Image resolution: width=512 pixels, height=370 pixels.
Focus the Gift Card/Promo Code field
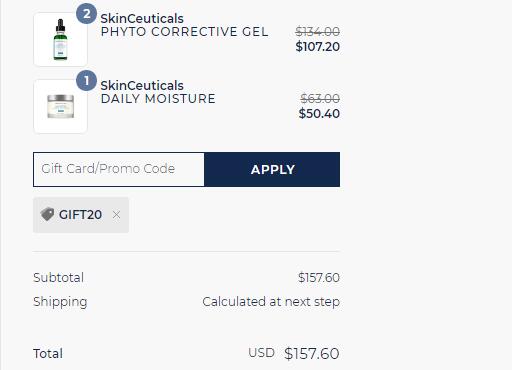click(x=119, y=169)
